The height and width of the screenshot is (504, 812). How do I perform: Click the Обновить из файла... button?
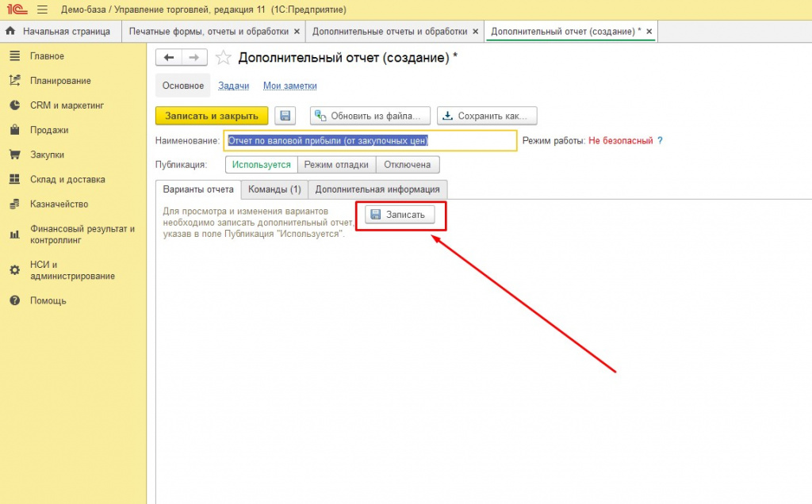pyautogui.click(x=370, y=116)
